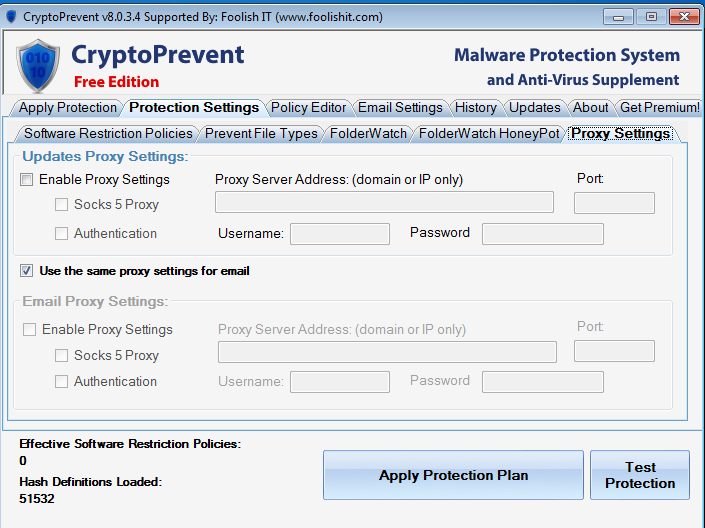This screenshot has height=528, width=705.
Task: Go to the History tab
Action: [x=475, y=108]
